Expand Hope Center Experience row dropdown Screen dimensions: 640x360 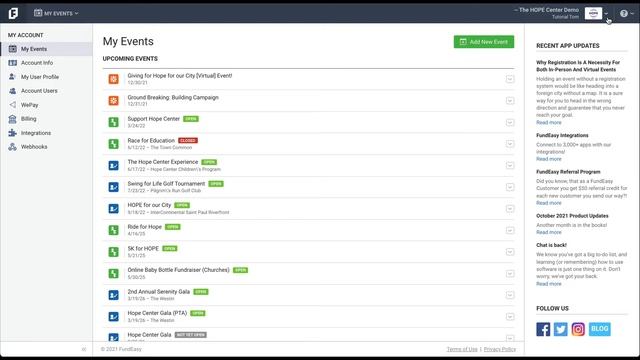(510, 165)
